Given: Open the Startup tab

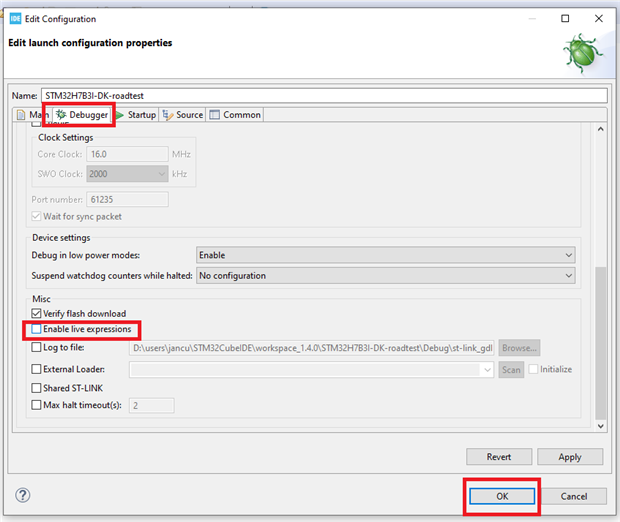Looking at the screenshot, I should (x=137, y=115).
